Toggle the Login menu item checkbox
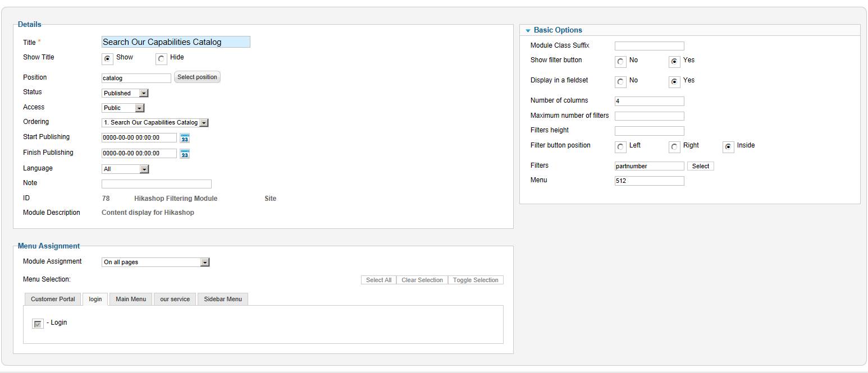868x373 pixels. point(38,324)
